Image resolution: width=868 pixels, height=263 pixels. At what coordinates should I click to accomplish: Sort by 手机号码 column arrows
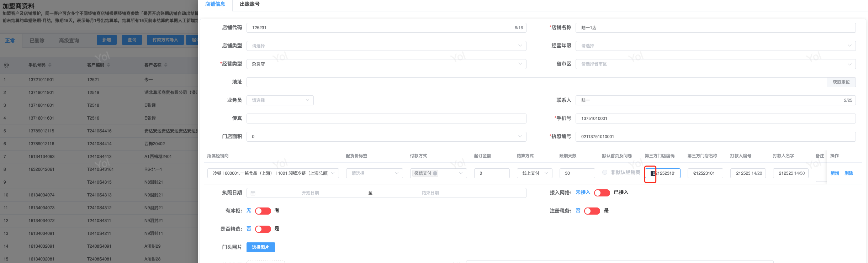tap(50, 65)
